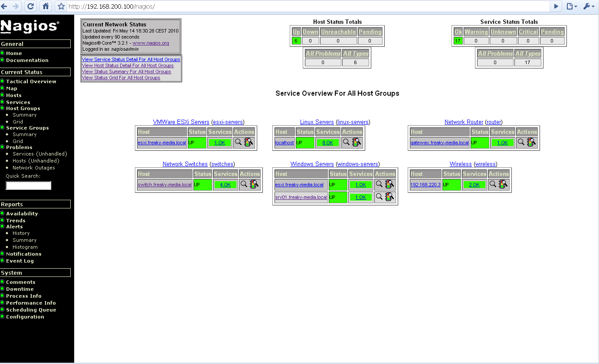Open the wrench settings menu dropdown
The width and height of the screenshot is (599, 364).
589,6
